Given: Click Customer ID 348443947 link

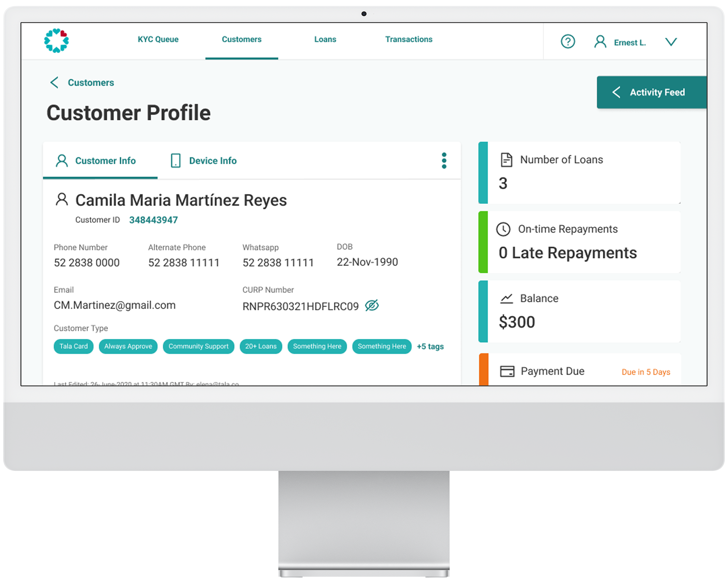Looking at the screenshot, I should 153,220.
